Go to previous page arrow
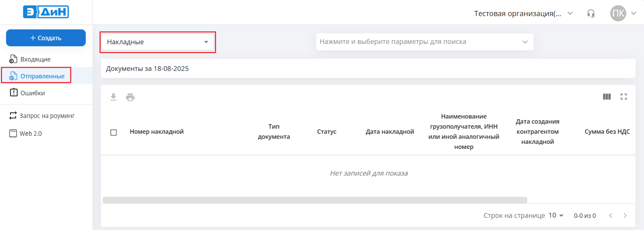Viewport: 644px width, 230px height. tap(611, 215)
